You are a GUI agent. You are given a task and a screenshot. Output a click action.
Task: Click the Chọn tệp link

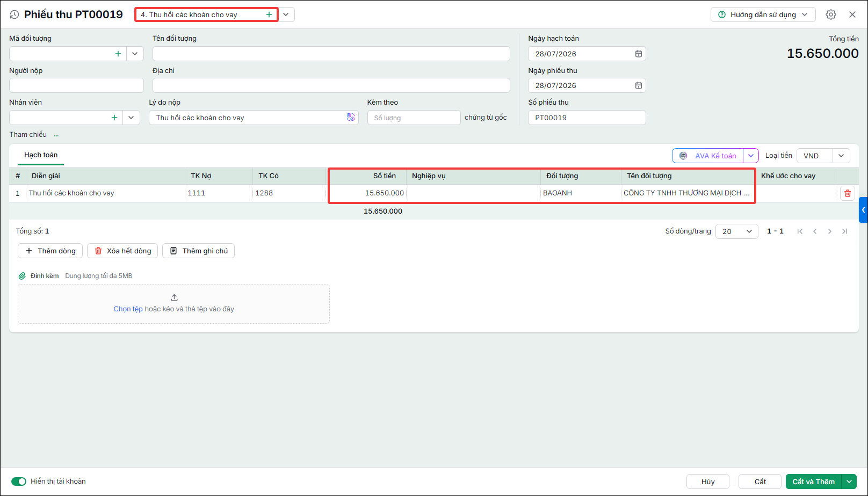[x=128, y=309]
